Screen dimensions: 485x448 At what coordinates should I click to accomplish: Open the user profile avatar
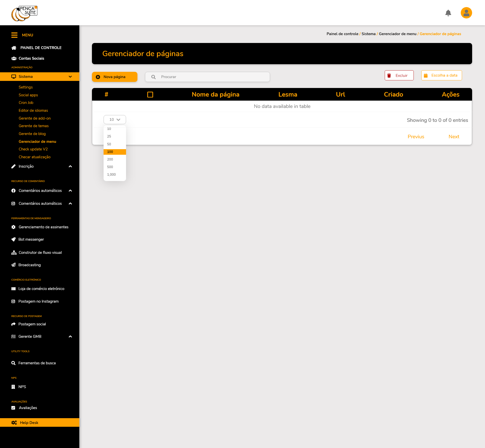click(x=466, y=13)
